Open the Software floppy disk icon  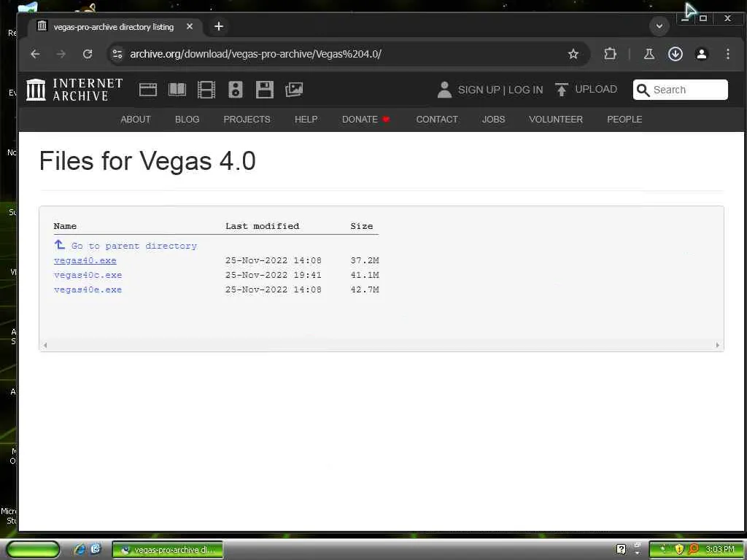(x=264, y=90)
